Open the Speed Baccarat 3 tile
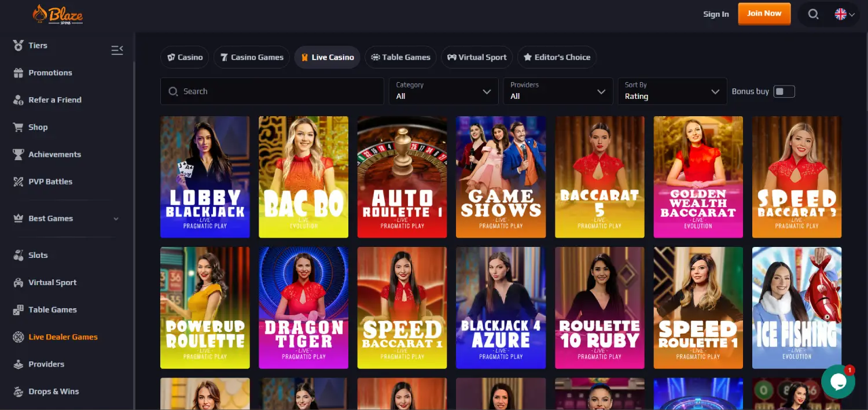 [x=797, y=177]
